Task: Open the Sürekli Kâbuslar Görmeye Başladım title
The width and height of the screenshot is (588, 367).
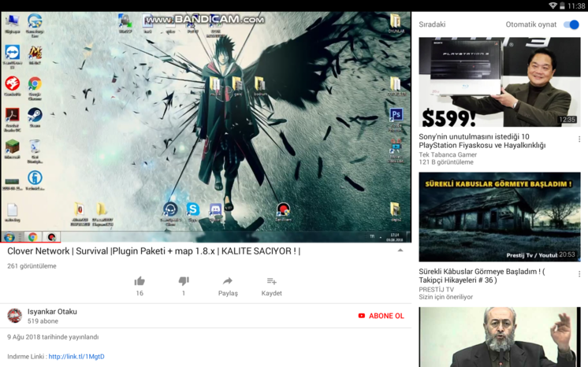Action: (482, 276)
